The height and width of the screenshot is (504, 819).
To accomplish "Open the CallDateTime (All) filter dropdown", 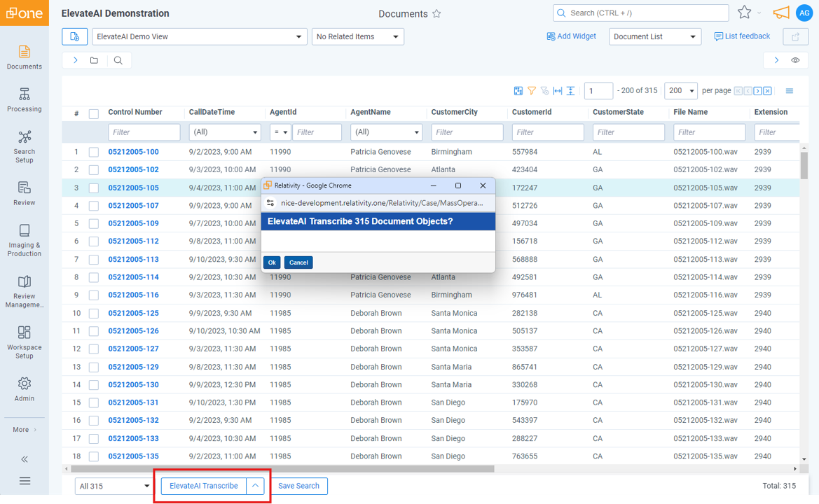I will 225,132.
